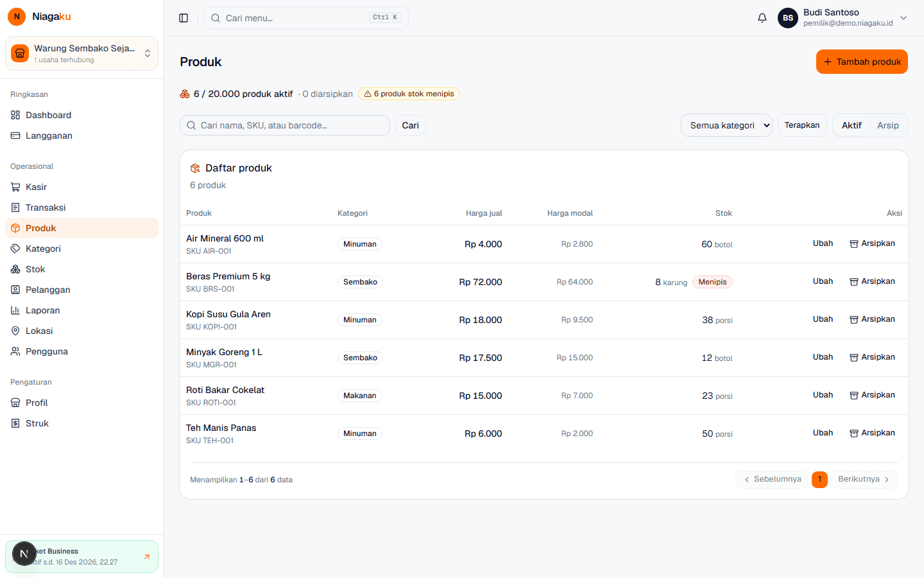Select page 1 in pagination
This screenshot has height=578, width=924.
[x=819, y=479]
